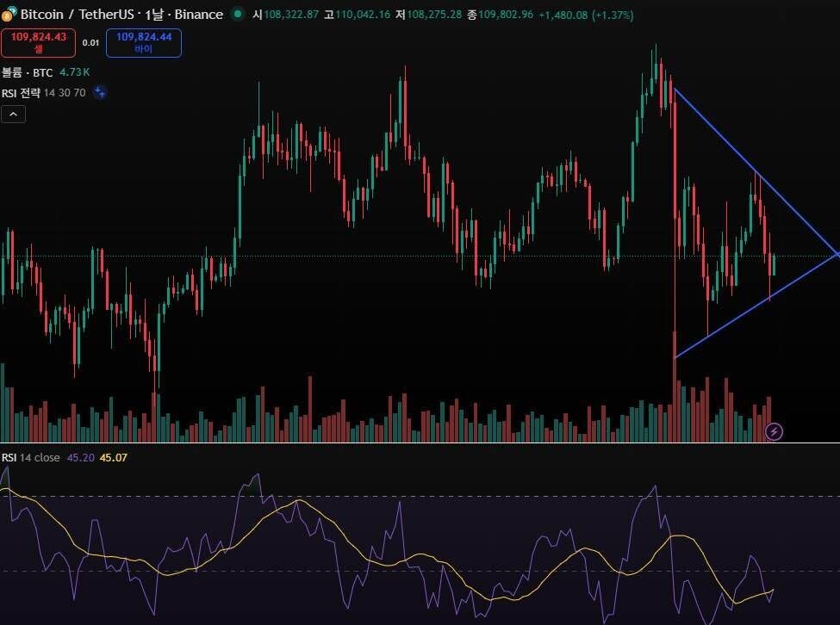The width and height of the screenshot is (840, 625).
Task: Click the yellow RSI average value 45.07
Action: point(113,457)
